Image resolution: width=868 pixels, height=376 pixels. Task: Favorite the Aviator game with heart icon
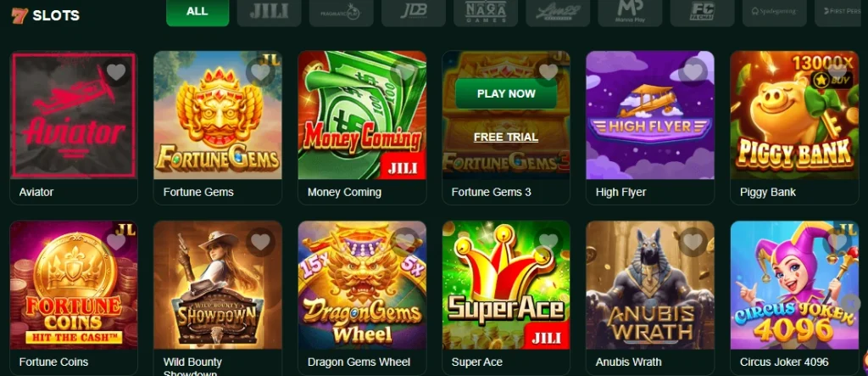116,72
